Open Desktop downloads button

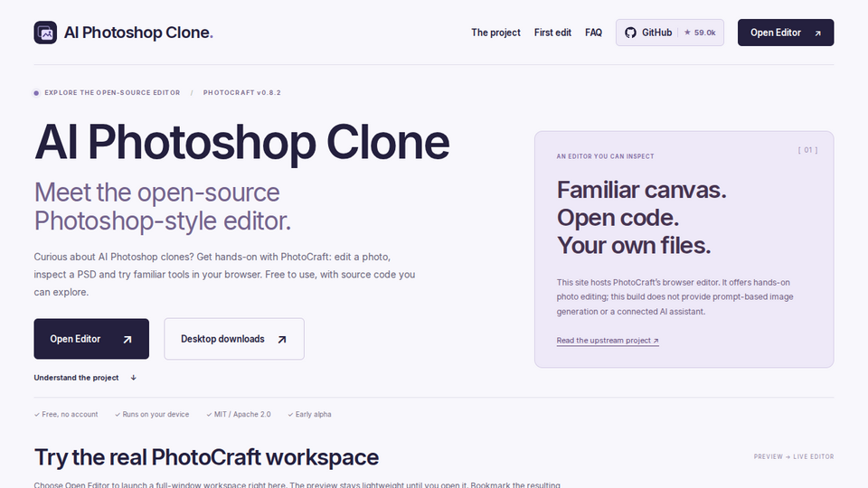[234, 339]
